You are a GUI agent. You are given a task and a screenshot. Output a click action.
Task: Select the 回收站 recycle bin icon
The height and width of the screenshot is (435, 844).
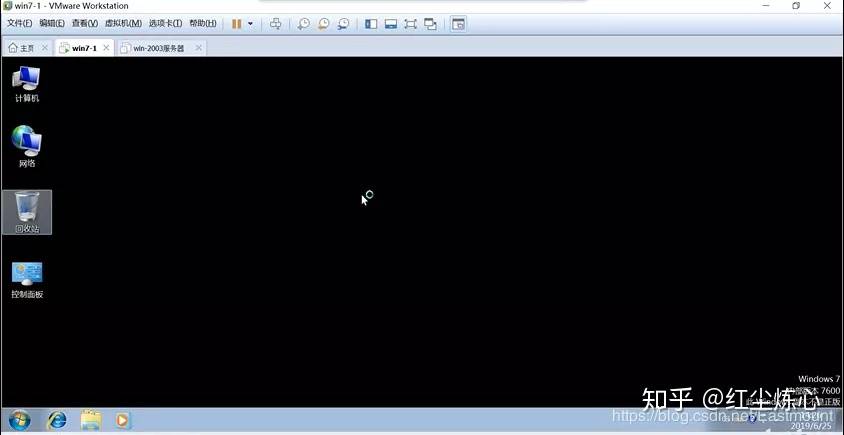coord(27,212)
